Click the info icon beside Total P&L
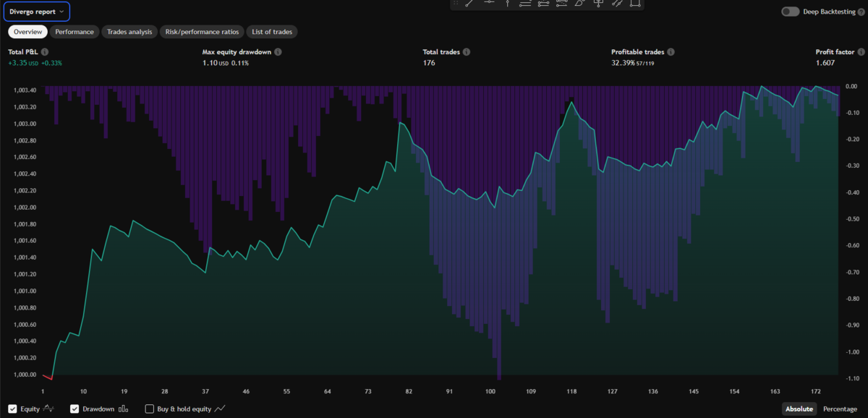 point(45,52)
